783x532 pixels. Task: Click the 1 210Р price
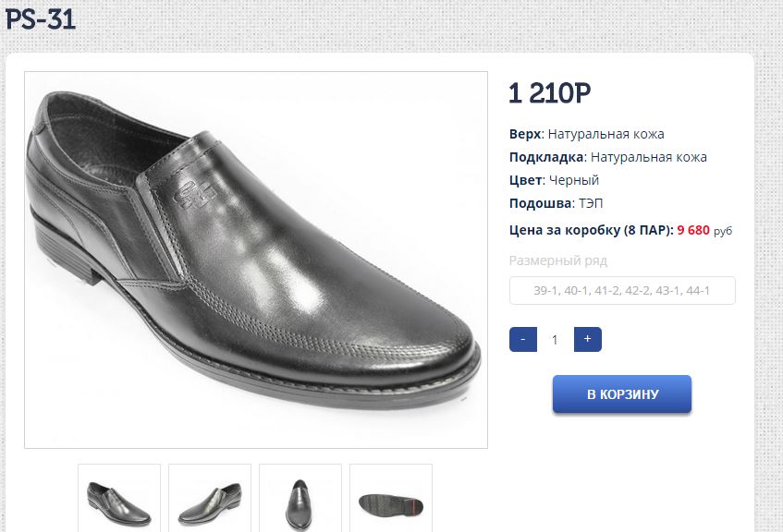click(549, 93)
